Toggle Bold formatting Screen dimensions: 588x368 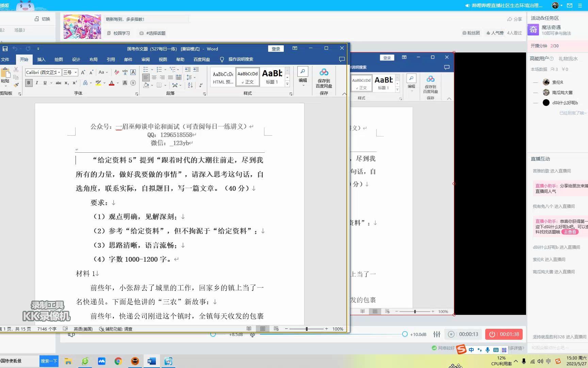29,83
